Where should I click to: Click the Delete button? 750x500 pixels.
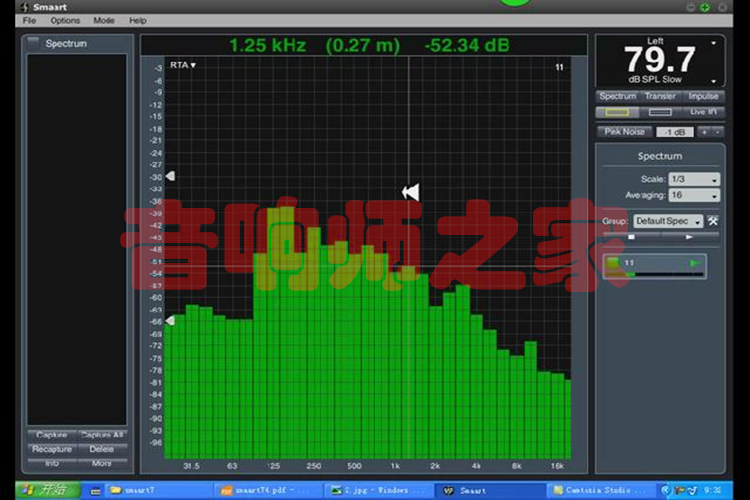(102, 449)
